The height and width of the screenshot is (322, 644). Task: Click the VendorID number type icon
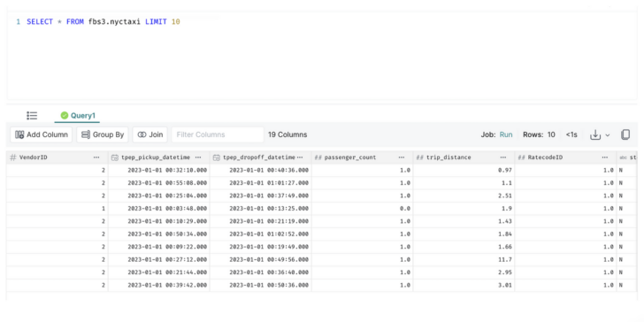tap(13, 157)
